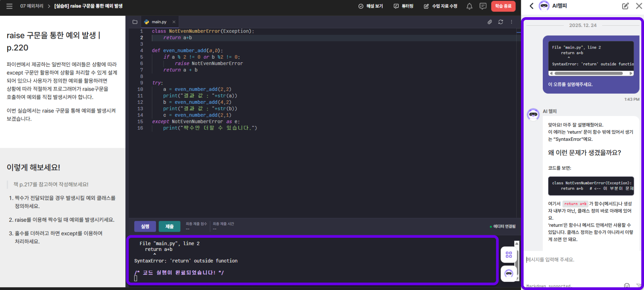Go back with AI helper back chevron

532,6
